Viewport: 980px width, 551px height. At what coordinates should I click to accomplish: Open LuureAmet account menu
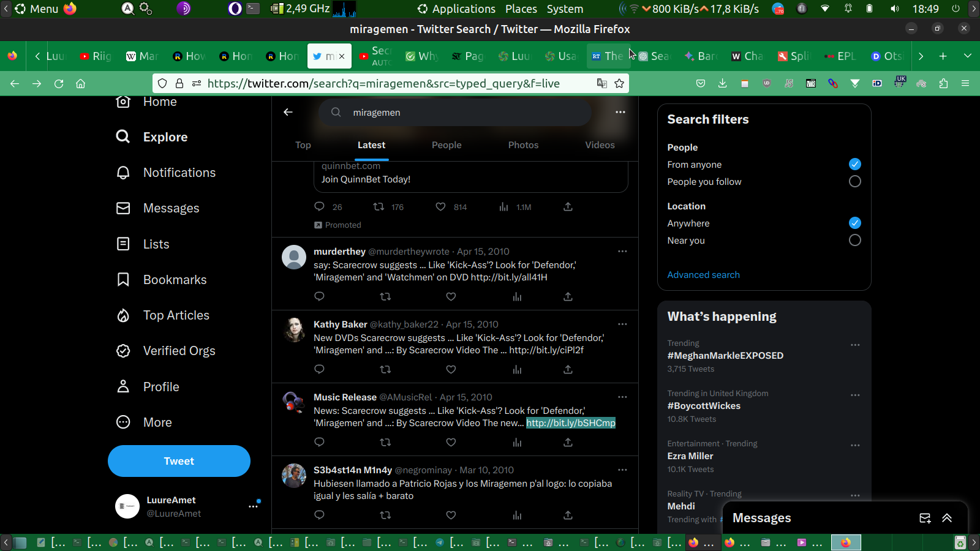(x=179, y=506)
